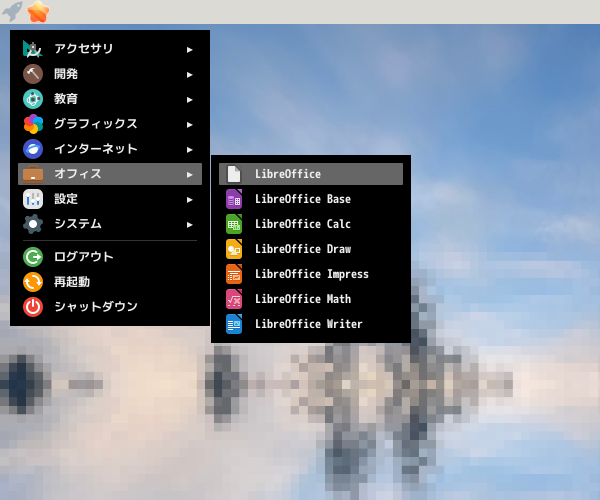Click the blank document LibreOffice icon

[x=234, y=174]
